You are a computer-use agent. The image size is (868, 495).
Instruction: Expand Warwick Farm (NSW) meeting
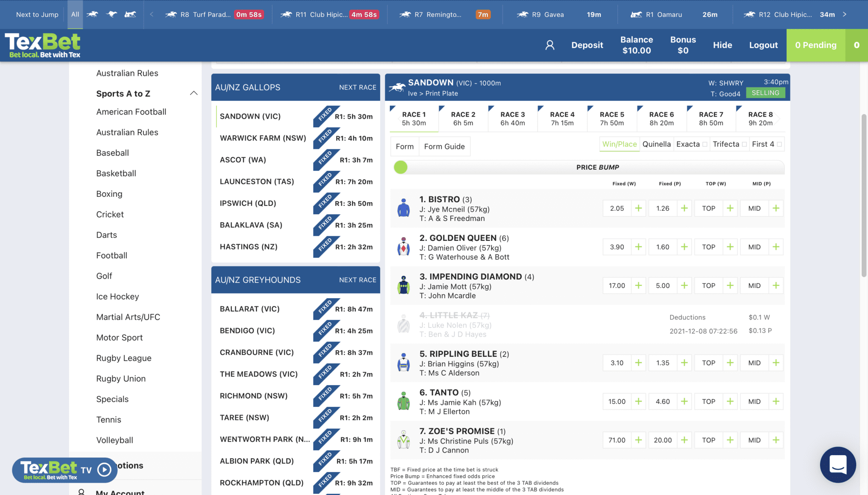point(296,138)
